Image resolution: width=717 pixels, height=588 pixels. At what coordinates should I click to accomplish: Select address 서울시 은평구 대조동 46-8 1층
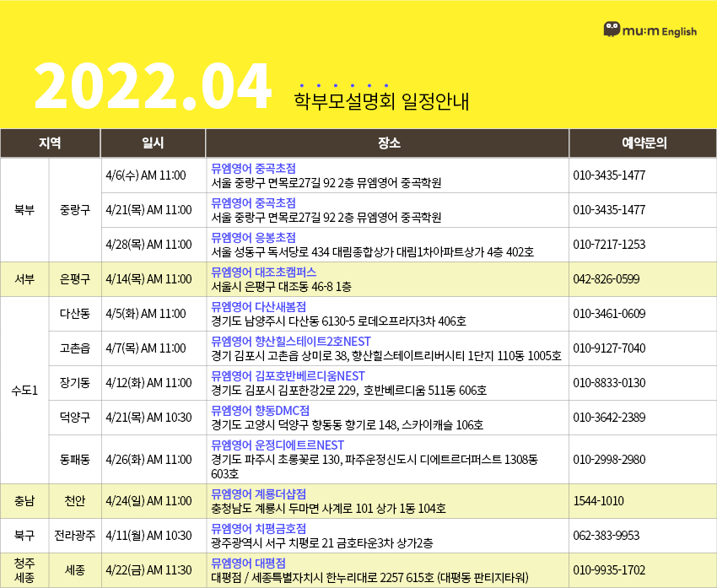click(281, 287)
